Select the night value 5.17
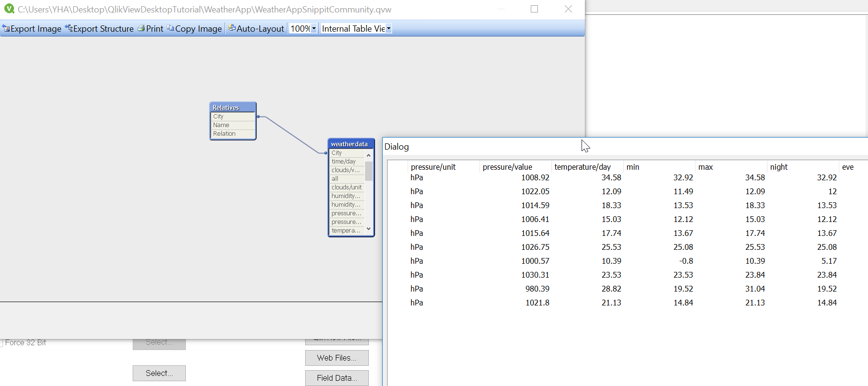 tap(829, 261)
